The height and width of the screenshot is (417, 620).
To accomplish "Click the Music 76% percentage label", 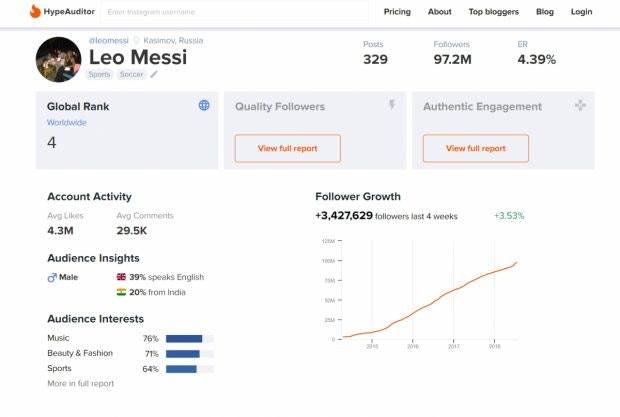I will pyautogui.click(x=150, y=339).
